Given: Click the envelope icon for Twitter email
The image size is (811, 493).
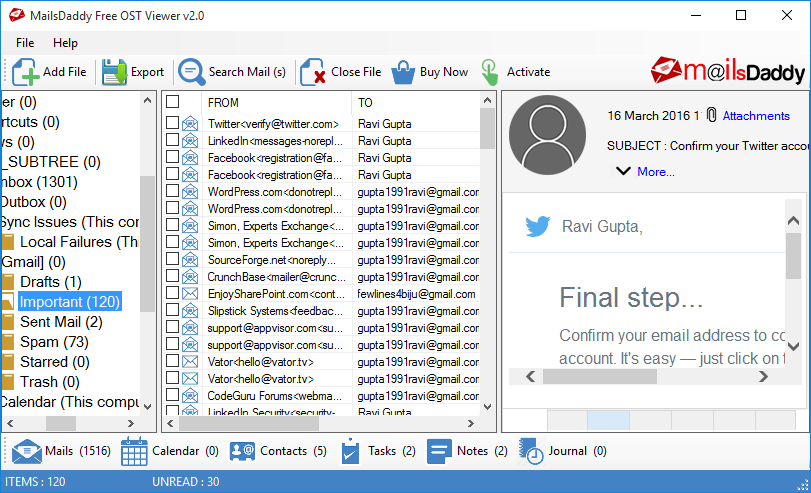Looking at the screenshot, I should [190, 124].
